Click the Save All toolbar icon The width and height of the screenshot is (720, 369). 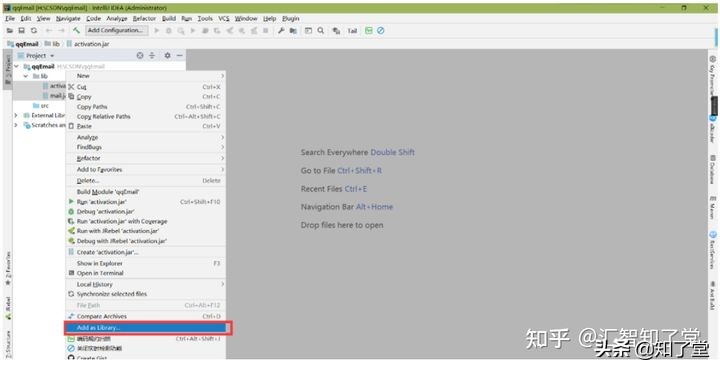tap(22, 31)
